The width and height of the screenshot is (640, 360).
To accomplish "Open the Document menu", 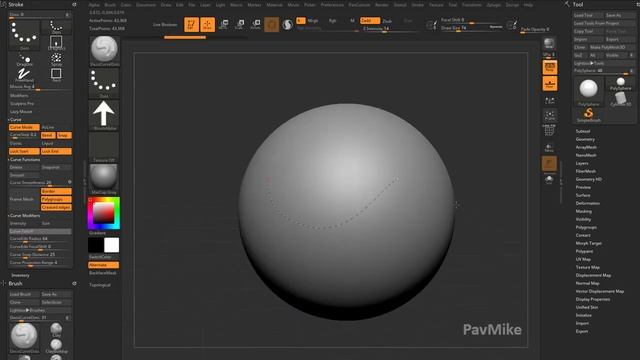I will click(146, 5).
